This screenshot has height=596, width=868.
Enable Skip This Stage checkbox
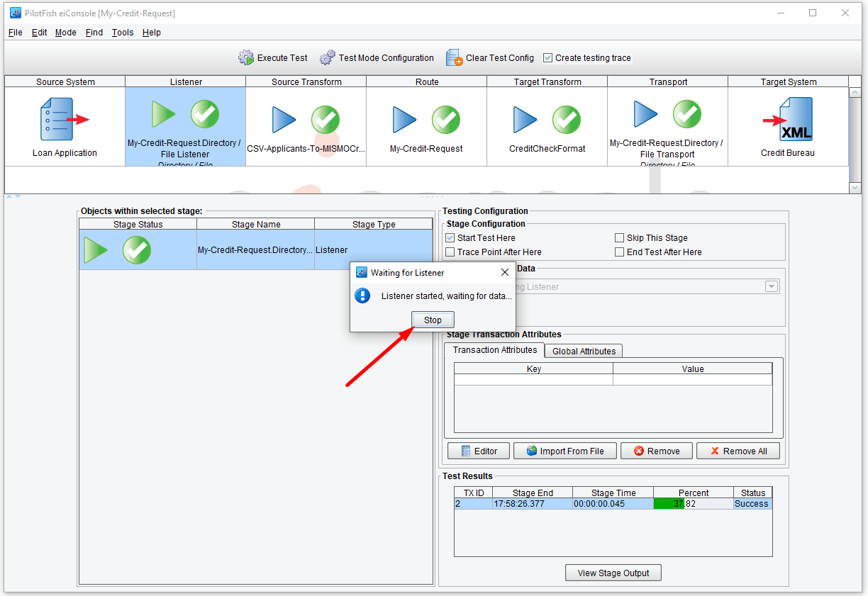(620, 238)
